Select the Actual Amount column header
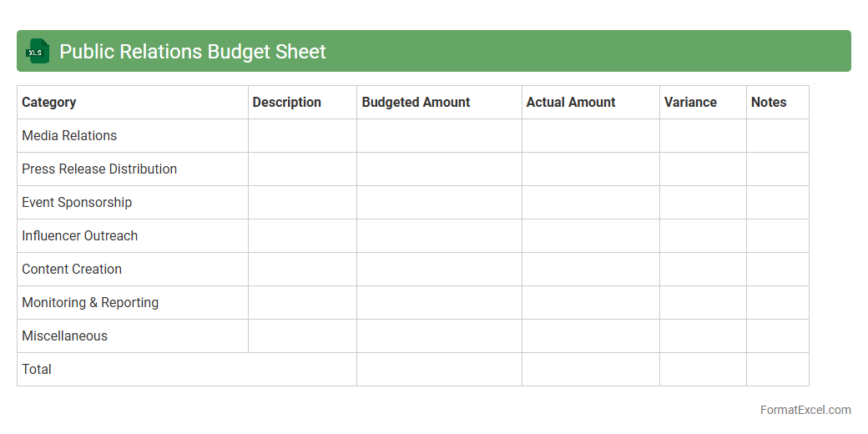Screen dimensions: 868x434 (x=571, y=103)
